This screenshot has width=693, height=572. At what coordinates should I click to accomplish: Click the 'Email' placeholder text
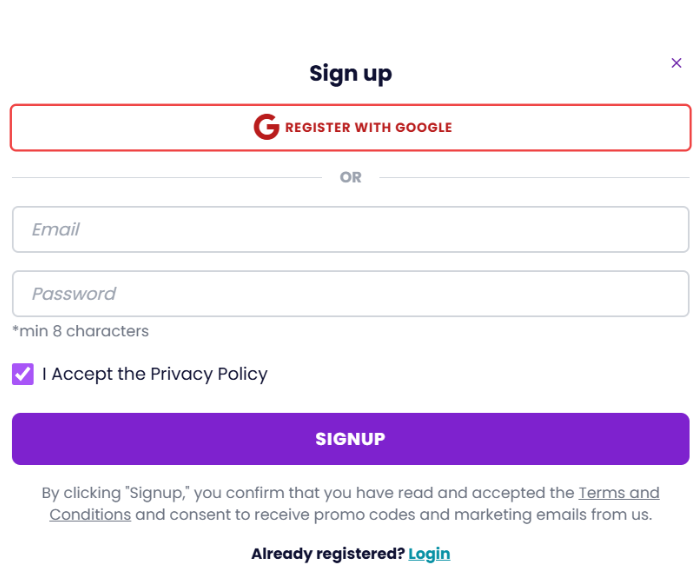[56, 229]
